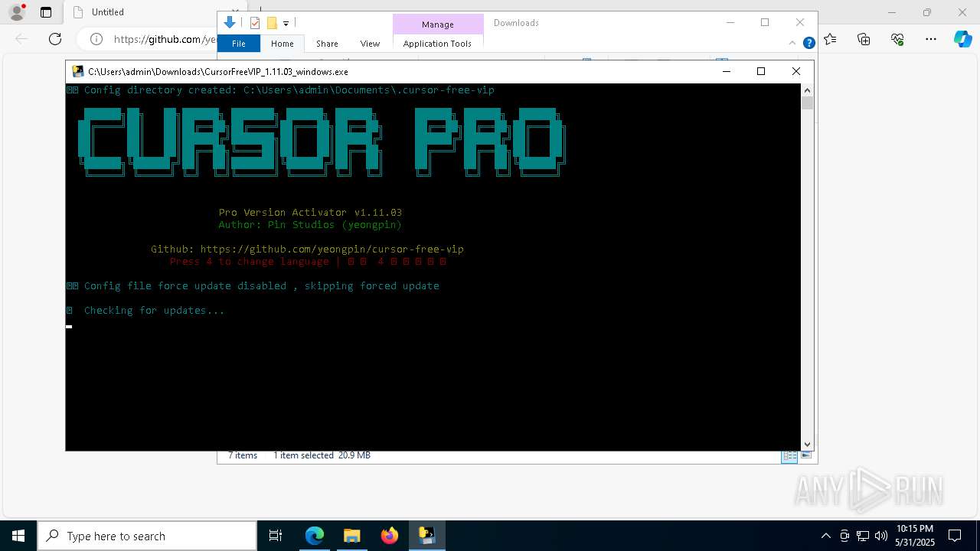The image size is (980, 551).
Task: Open Copilot icon in Edge toolbar
Action: click(x=963, y=39)
